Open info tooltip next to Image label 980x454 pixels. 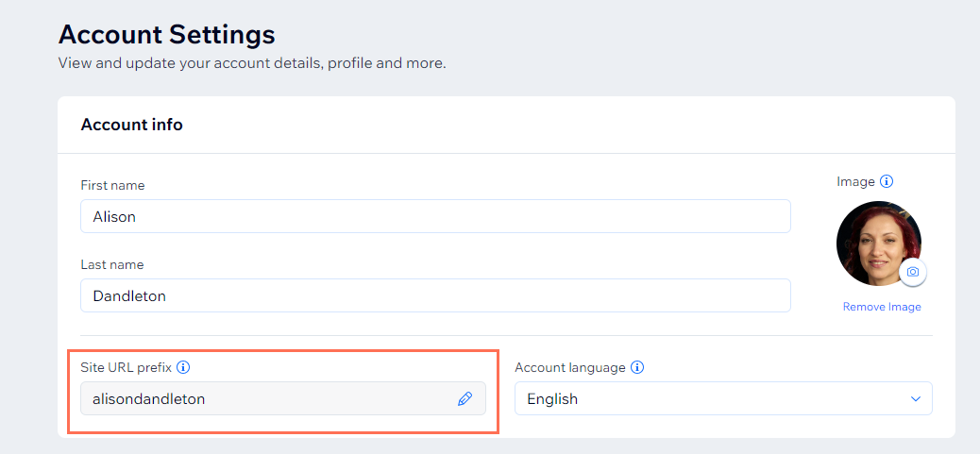coord(887,181)
